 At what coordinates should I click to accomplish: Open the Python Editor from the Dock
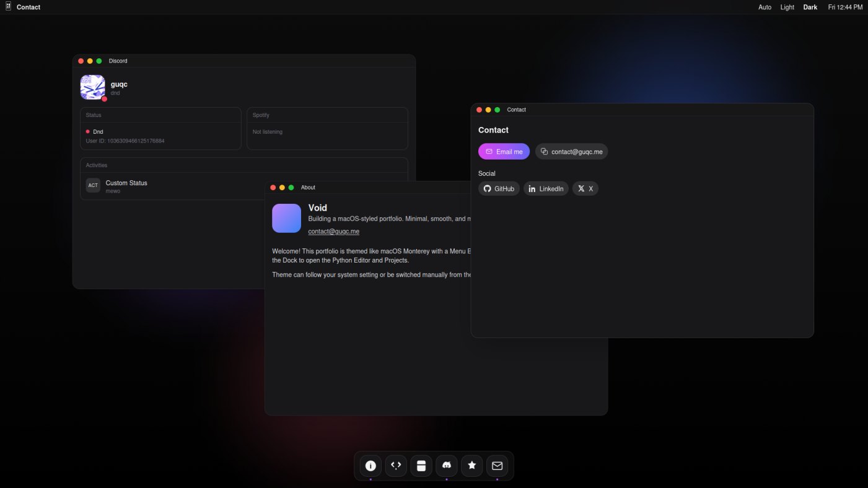tap(396, 466)
